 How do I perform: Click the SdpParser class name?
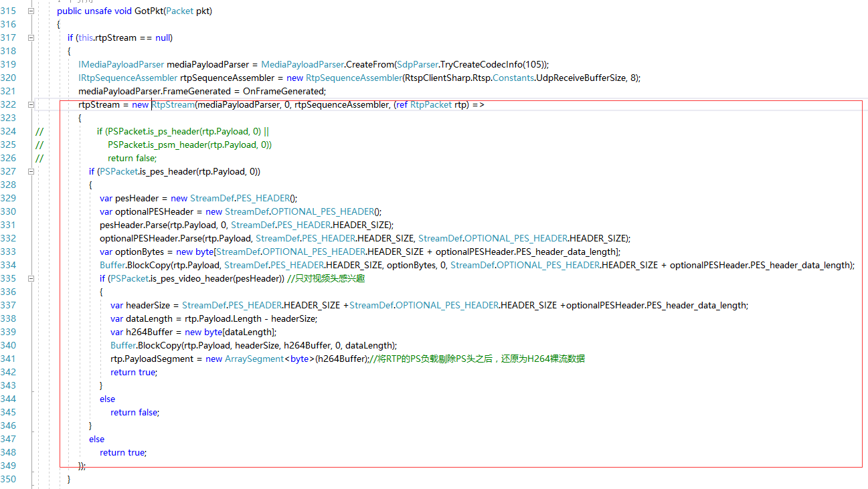point(418,64)
